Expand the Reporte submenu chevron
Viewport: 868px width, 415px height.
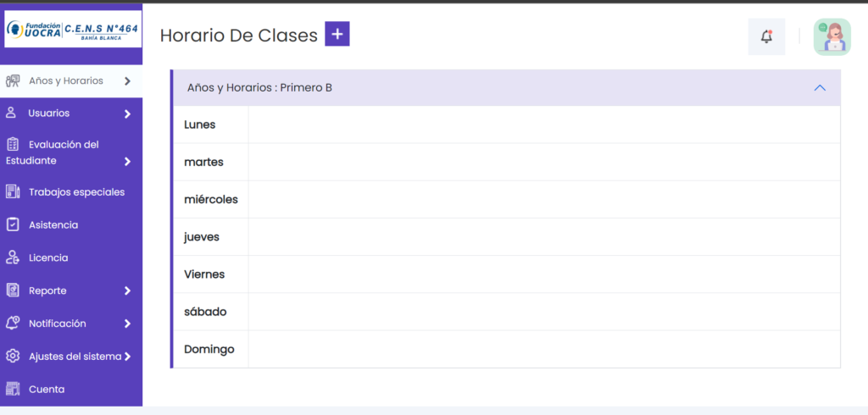coord(127,290)
